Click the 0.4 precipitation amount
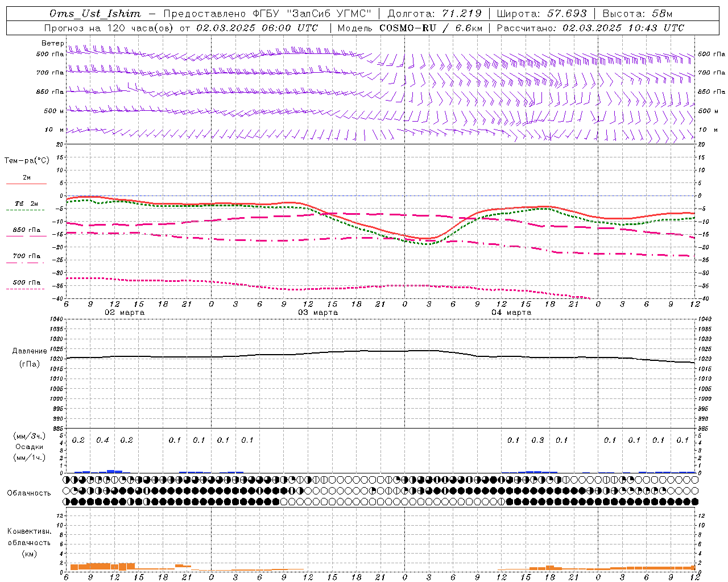Screen dimensions: 728x582 pos(102,440)
